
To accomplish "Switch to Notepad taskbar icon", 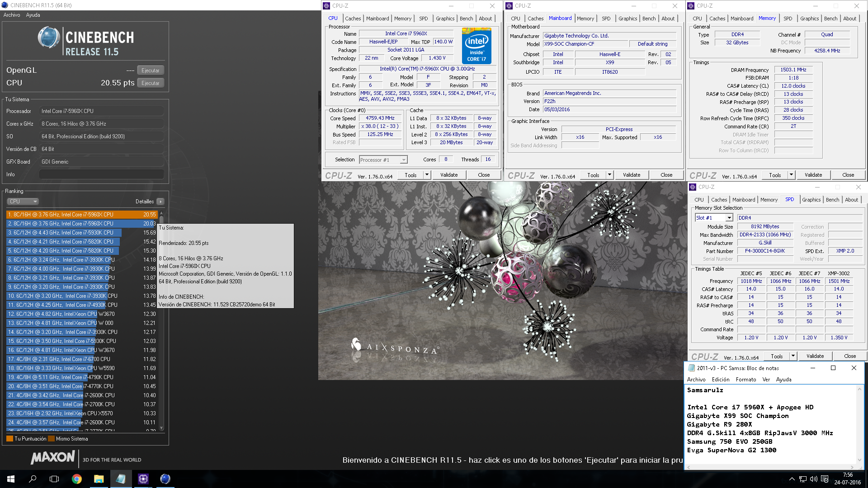I will point(121,479).
